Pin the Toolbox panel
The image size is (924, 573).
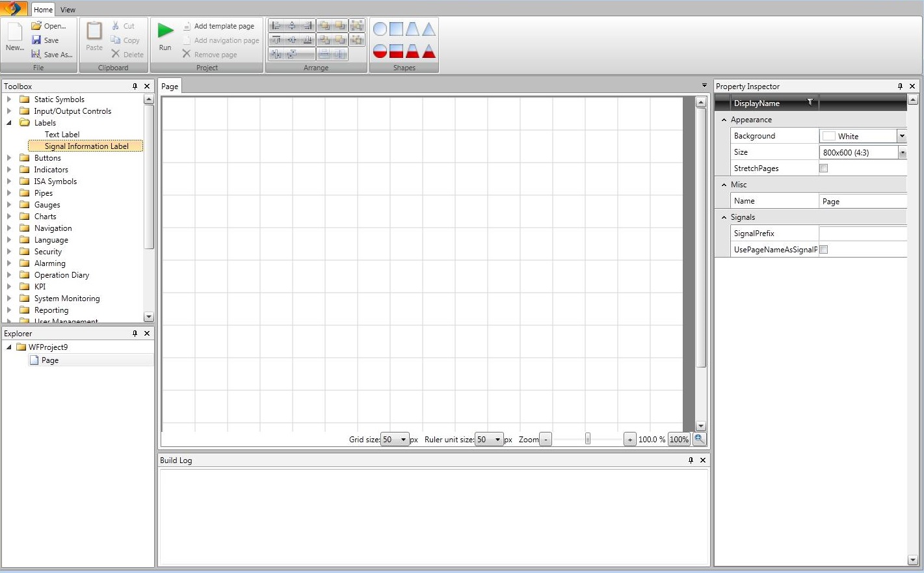[135, 87]
